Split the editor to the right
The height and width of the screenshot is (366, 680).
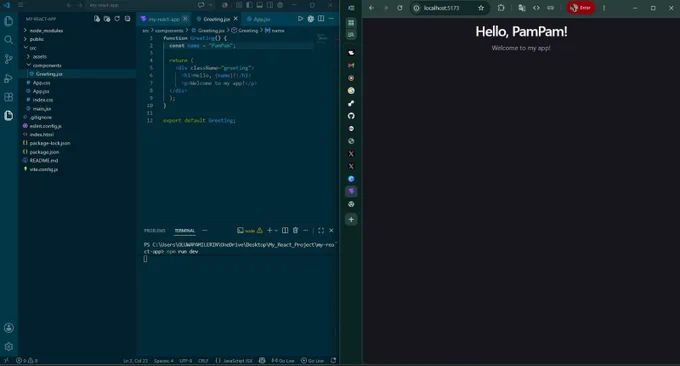[321, 19]
